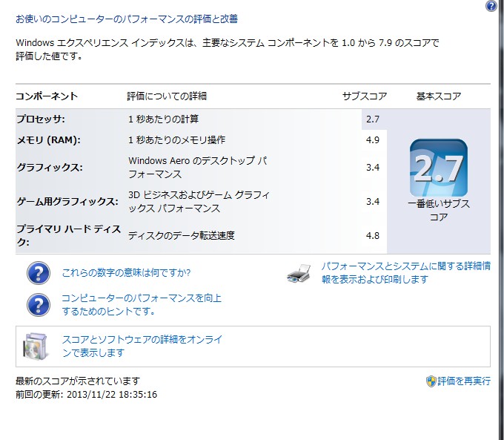Click the printer icon

point(299,274)
